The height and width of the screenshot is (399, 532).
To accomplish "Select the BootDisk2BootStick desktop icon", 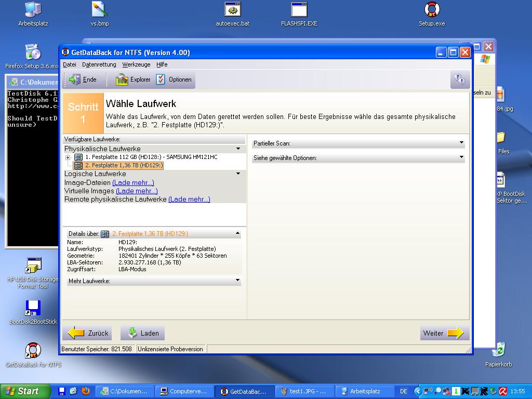I will click(33, 312).
